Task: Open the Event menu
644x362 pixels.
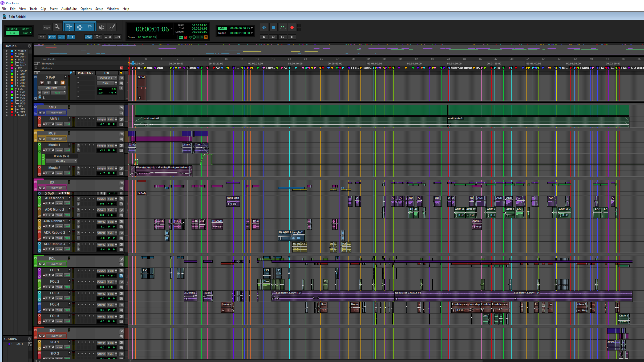Action: tap(54, 9)
